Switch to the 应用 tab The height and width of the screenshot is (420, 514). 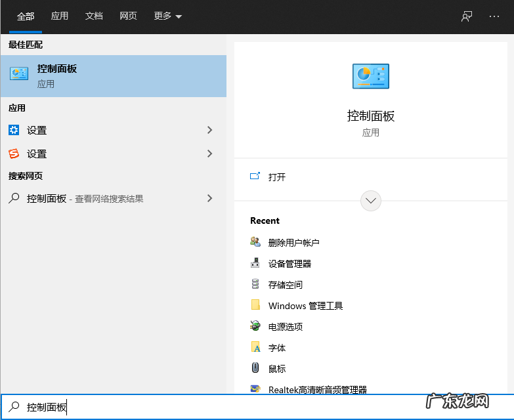[60, 16]
